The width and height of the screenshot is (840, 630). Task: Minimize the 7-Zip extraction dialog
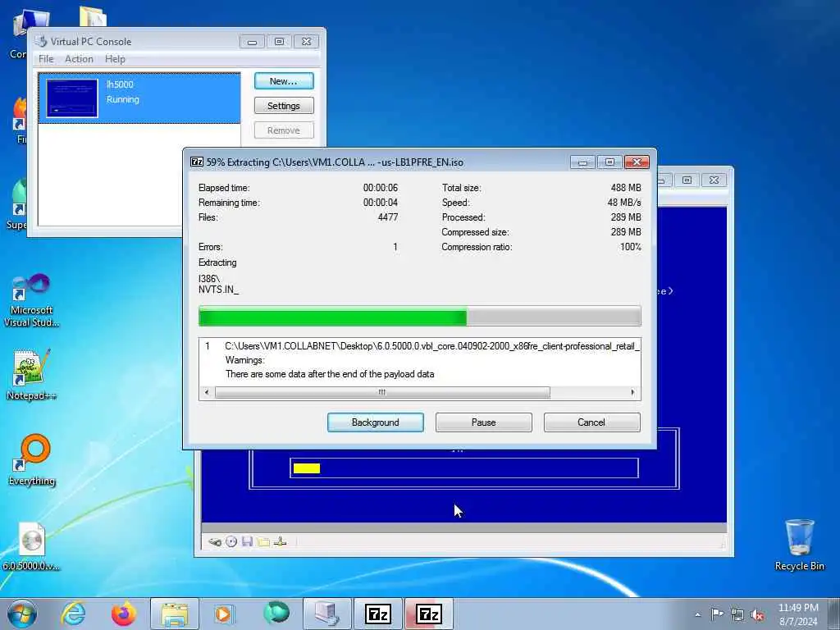click(582, 162)
